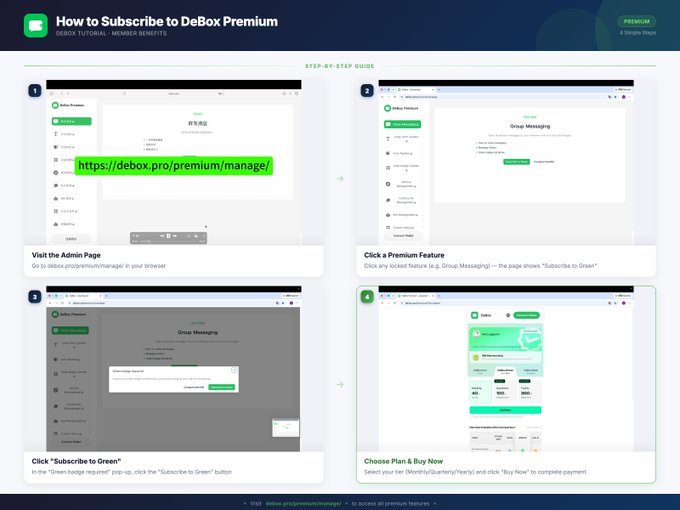Select the DeBox browser tab in step 2
The width and height of the screenshot is (680, 510).
coord(416,90)
